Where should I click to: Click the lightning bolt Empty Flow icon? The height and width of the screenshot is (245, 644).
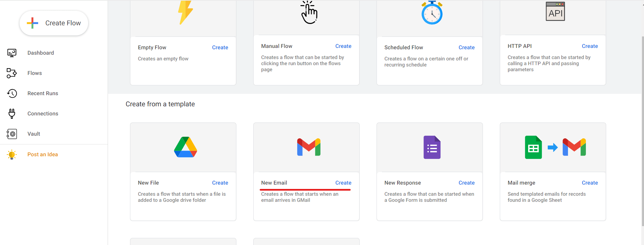185,12
